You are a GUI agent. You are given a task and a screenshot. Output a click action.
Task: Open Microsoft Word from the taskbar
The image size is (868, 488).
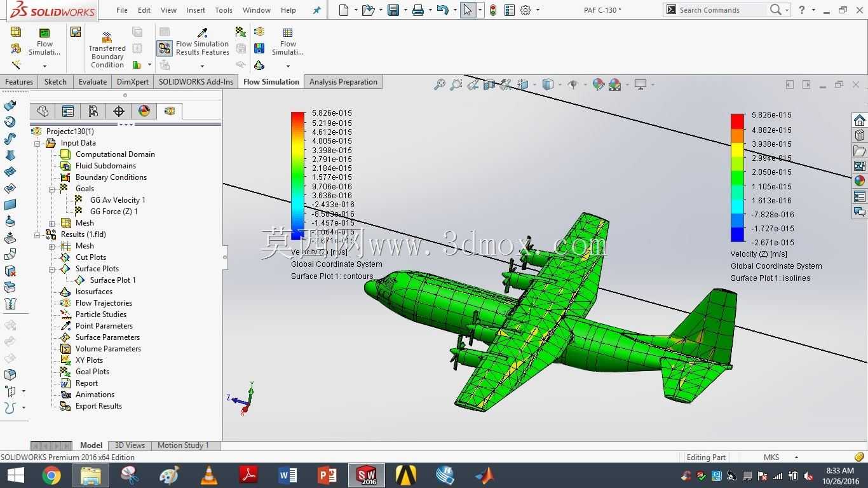(x=287, y=475)
